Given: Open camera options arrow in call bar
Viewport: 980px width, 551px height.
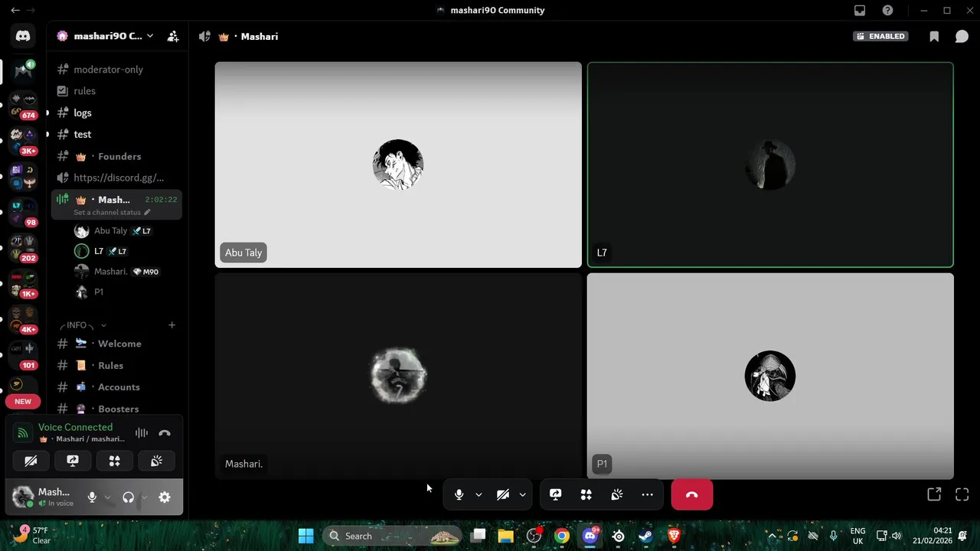Looking at the screenshot, I should point(522,495).
